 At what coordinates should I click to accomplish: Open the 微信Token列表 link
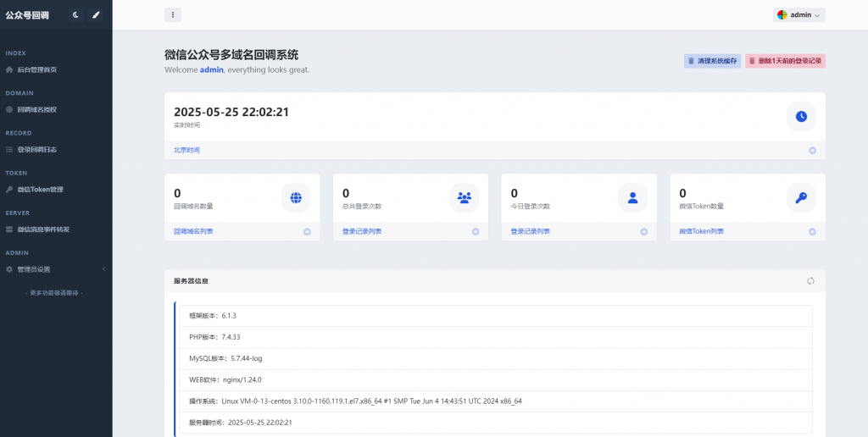(701, 231)
